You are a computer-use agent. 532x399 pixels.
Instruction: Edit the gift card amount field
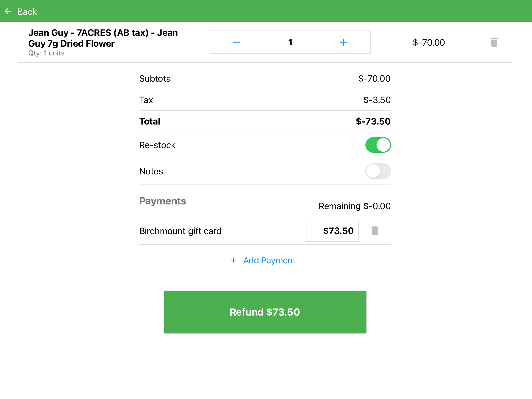(332, 231)
